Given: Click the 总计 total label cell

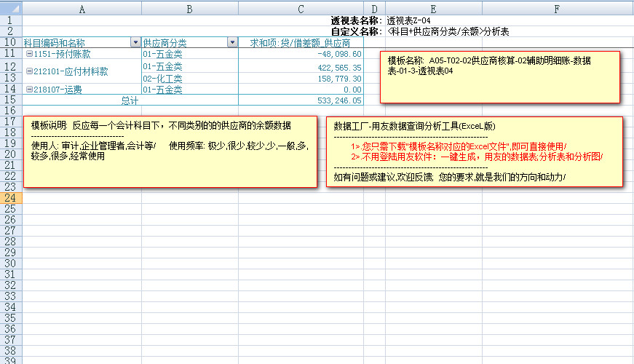Looking at the screenshot, I should (130, 100).
